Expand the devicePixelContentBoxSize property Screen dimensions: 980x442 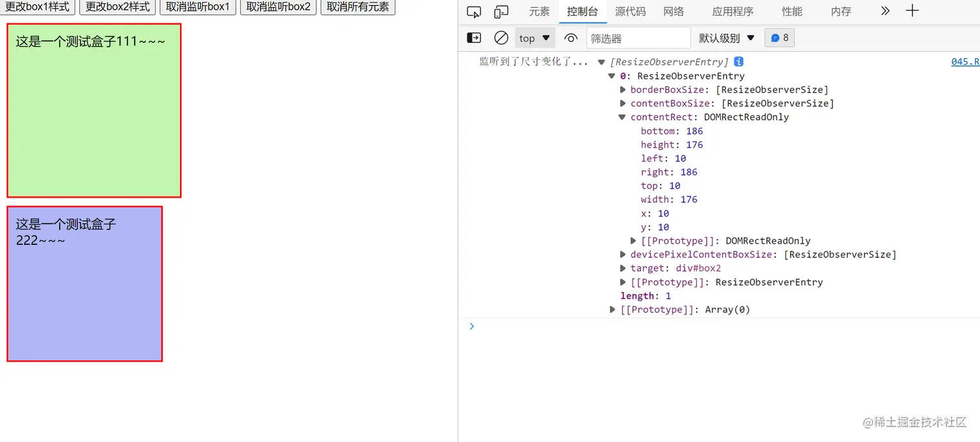(x=623, y=255)
